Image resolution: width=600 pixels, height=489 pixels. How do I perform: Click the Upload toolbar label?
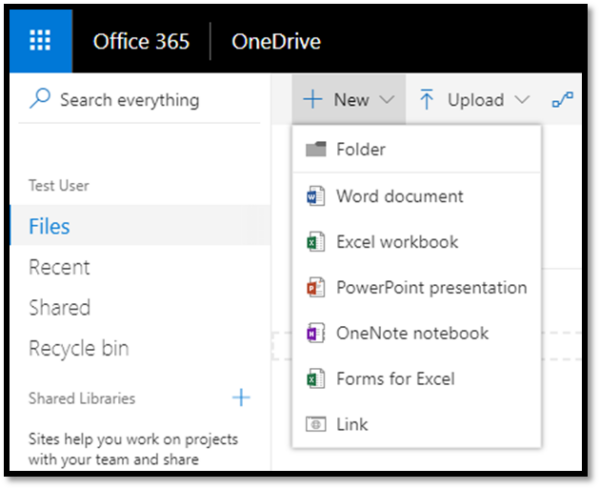coord(476,100)
